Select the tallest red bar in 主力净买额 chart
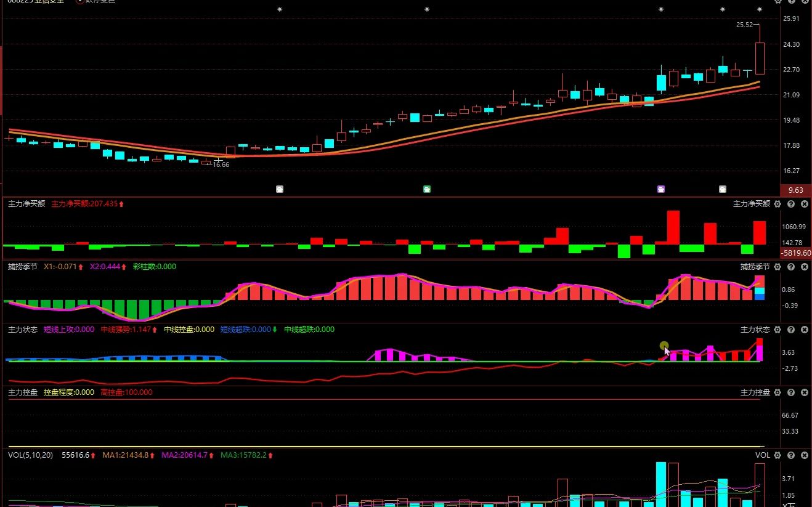812x507 pixels. pos(673,227)
